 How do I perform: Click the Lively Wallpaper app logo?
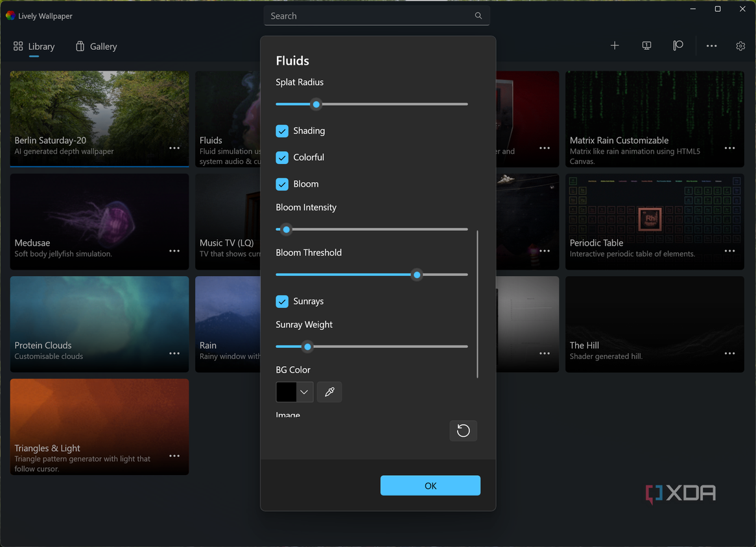pos(10,16)
